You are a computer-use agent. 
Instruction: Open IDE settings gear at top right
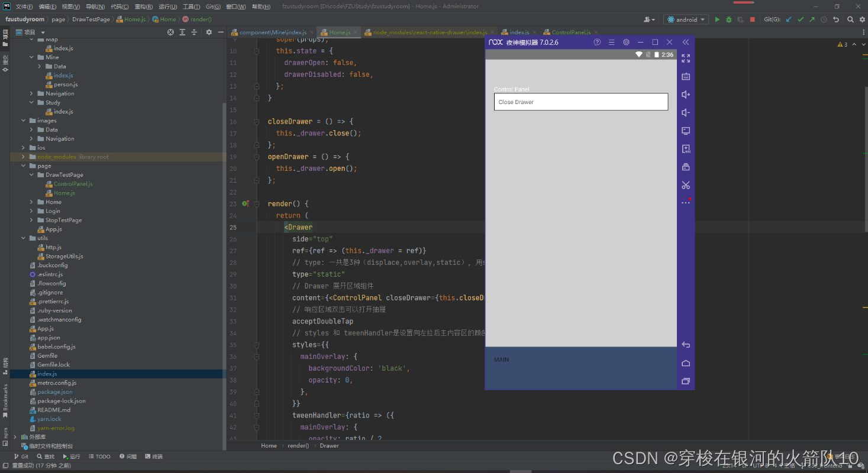pyautogui.click(x=861, y=20)
